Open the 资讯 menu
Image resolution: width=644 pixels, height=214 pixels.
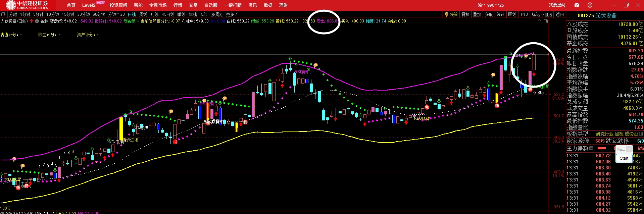point(253,5)
